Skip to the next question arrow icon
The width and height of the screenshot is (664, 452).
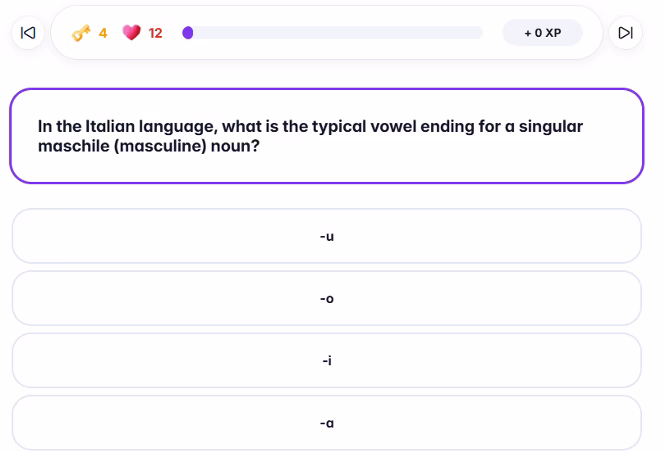[625, 33]
